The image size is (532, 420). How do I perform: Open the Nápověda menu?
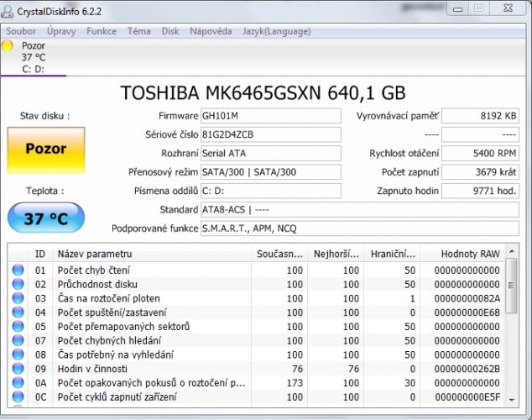point(211,31)
